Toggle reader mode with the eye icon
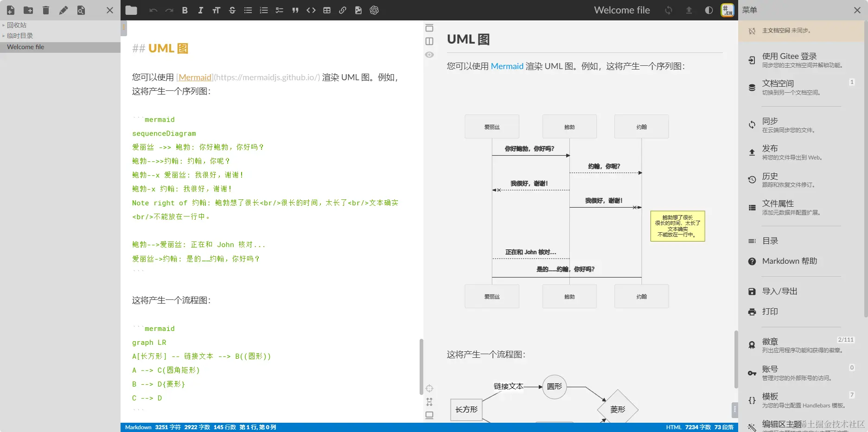Image resolution: width=868 pixels, height=432 pixels. tap(429, 55)
